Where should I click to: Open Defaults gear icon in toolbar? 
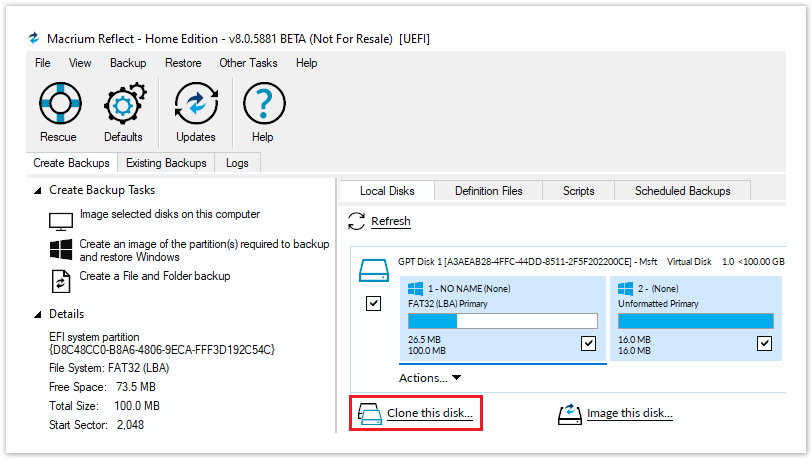[x=124, y=104]
